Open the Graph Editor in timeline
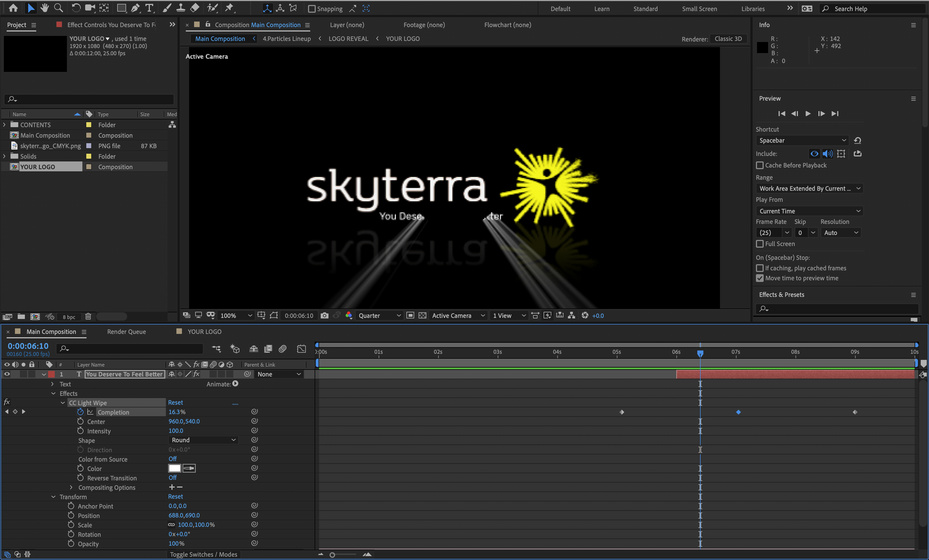 point(301,349)
